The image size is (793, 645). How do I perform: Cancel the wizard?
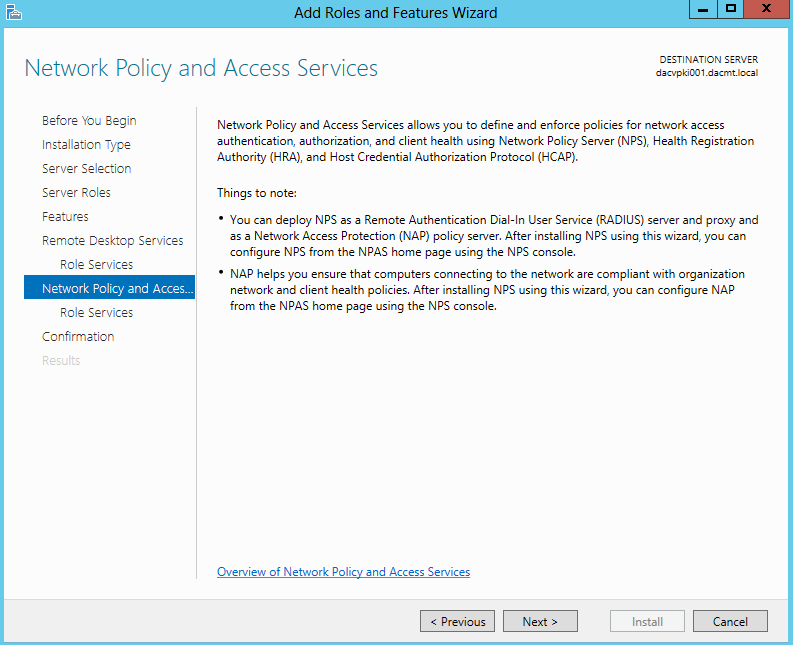(x=730, y=621)
